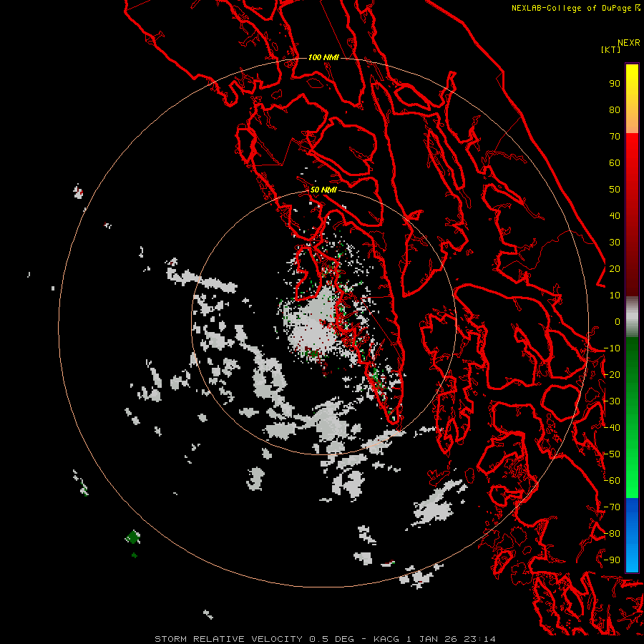The image size is (644, 644).
Task: Click the 80 value on the velocity scale
Action: (615, 110)
